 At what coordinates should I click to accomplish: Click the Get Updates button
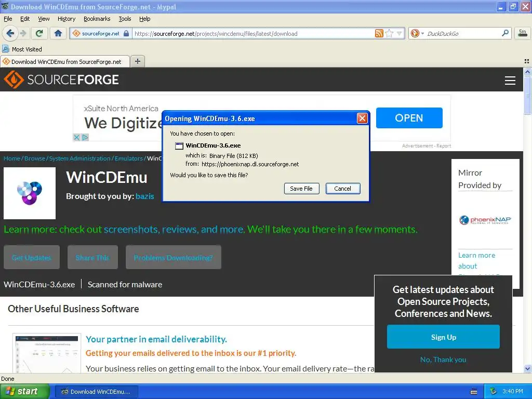[x=32, y=258]
